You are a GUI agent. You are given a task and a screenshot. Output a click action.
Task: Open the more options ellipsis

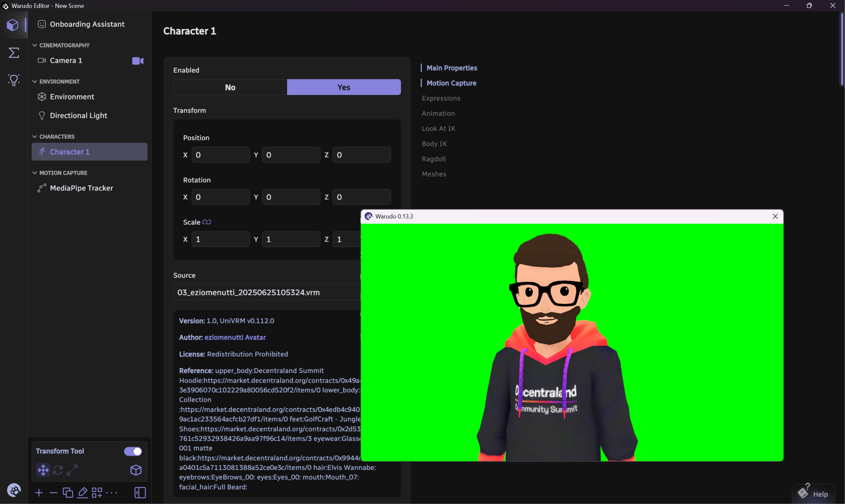tap(111, 492)
